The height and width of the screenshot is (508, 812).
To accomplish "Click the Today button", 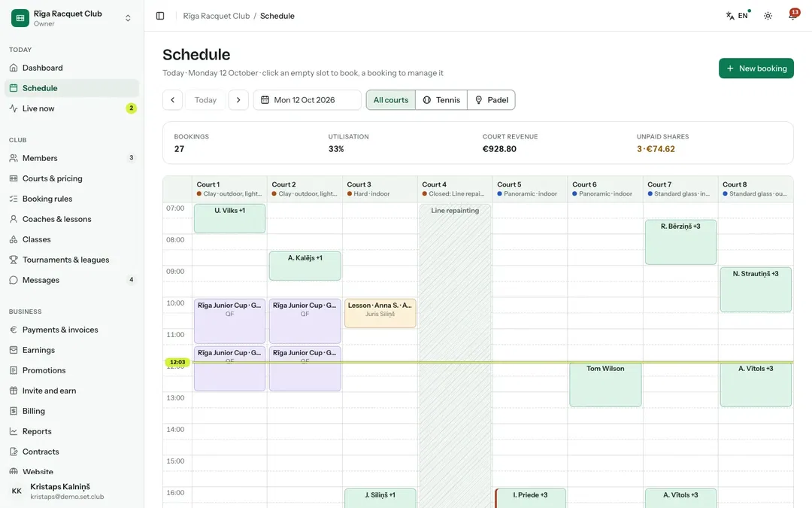I will tap(205, 100).
